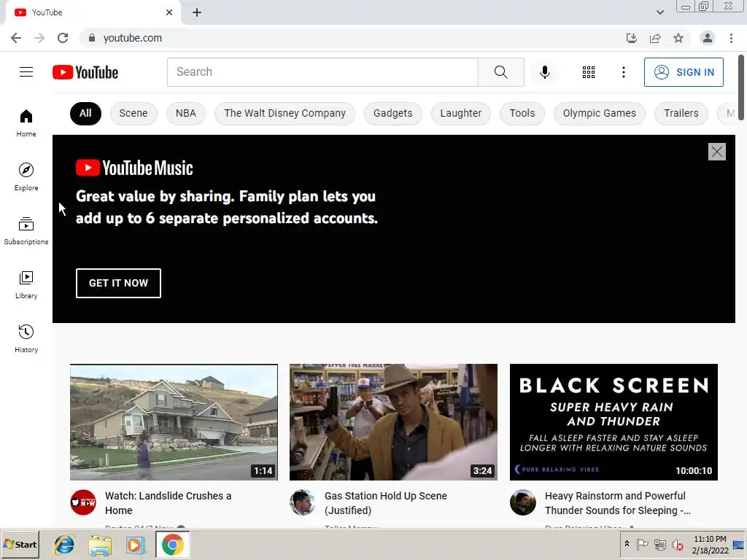Open Action Center flag tray icon
Viewport: 747px width, 560px height.
[x=642, y=544]
